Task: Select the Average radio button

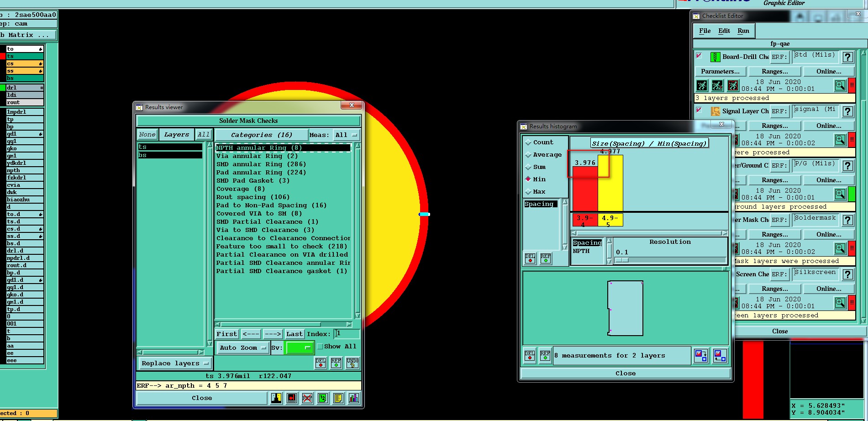Action: coord(528,155)
